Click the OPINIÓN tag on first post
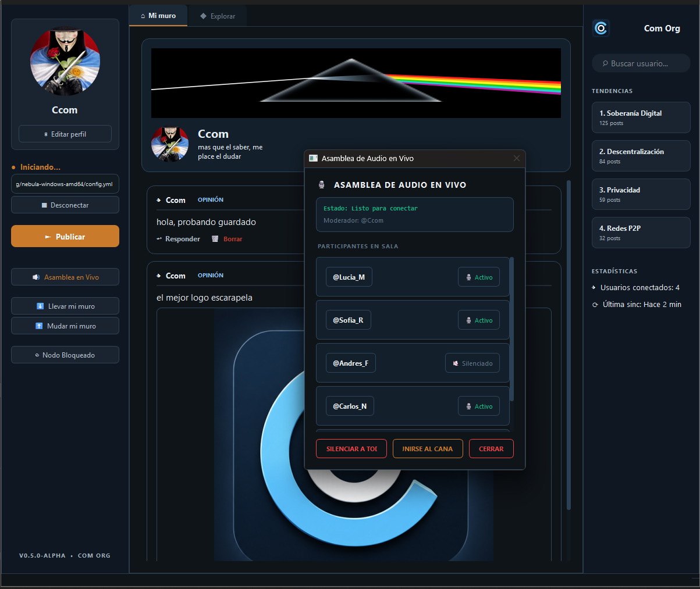The width and height of the screenshot is (700, 589). pos(211,200)
